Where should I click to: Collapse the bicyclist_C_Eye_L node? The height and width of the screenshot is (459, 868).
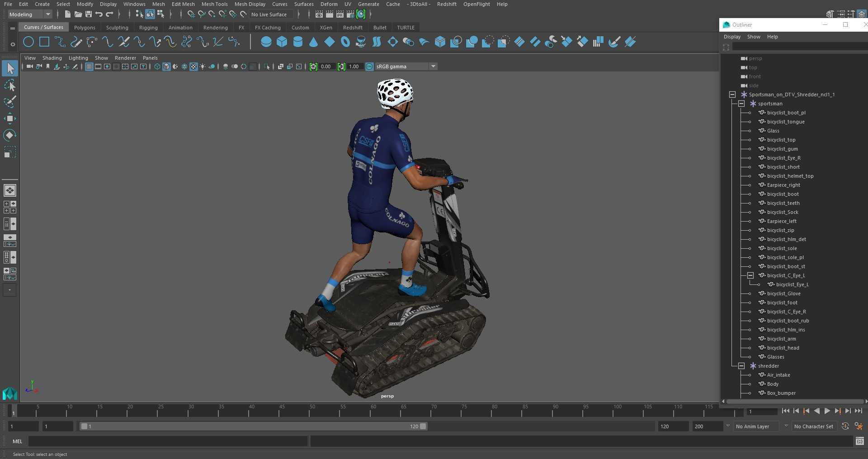point(750,275)
